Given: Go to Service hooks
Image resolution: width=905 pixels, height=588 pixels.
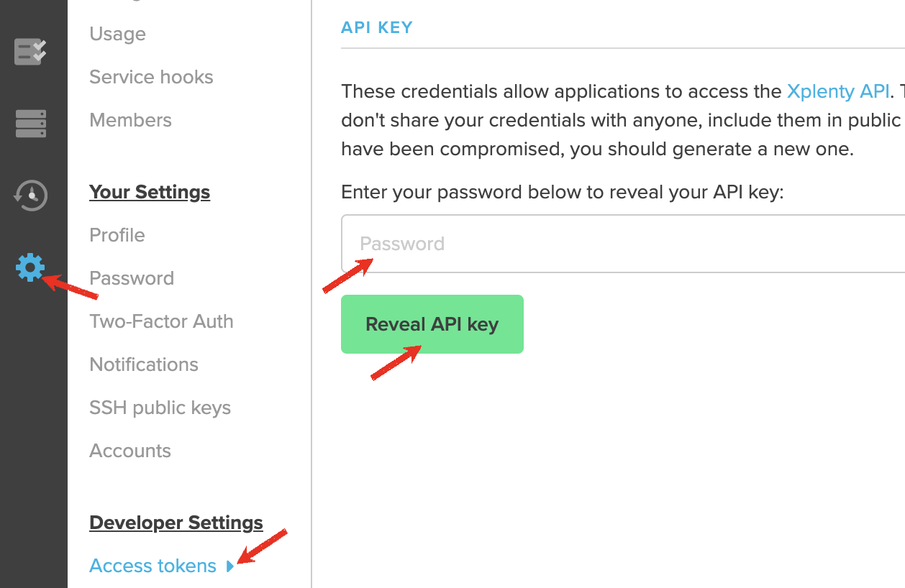Looking at the screenshot, I should click(151, 77).
